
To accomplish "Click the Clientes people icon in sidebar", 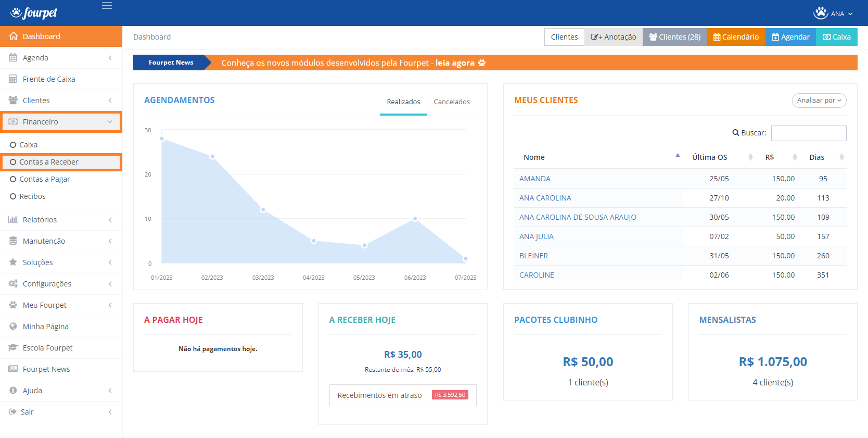I will point(13,101).
